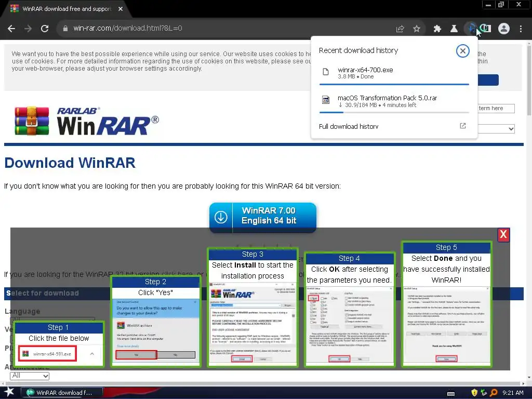Open winrar-x64-700.exe download entry
Viewport: 532px width, 399px height.
click(394, 73)
